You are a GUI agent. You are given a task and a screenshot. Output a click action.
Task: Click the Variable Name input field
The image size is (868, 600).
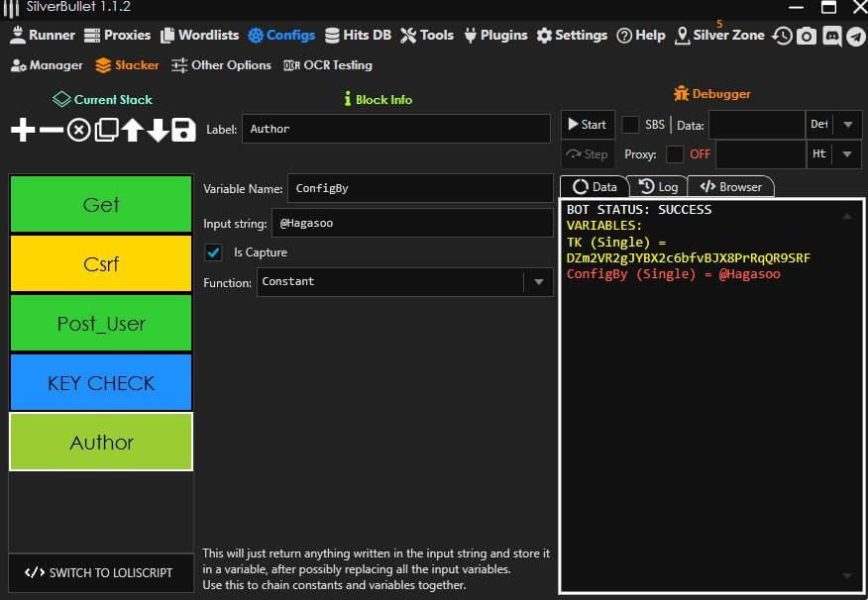click(419, 188)
